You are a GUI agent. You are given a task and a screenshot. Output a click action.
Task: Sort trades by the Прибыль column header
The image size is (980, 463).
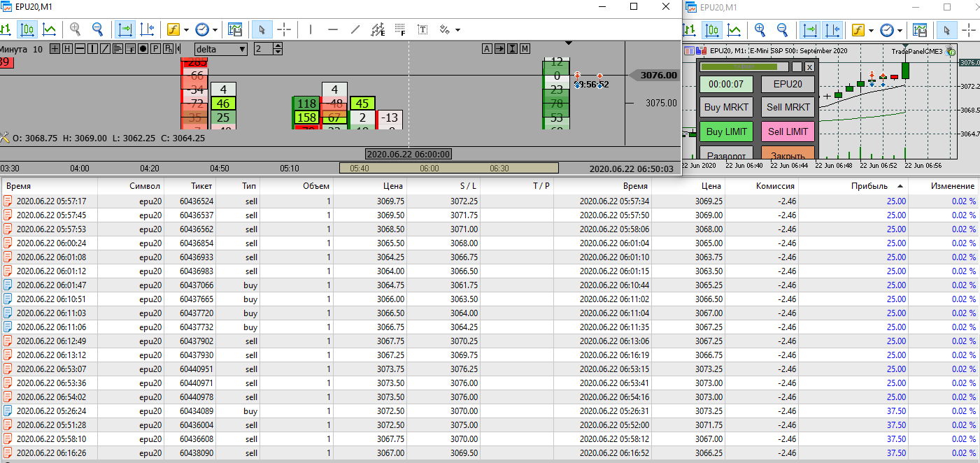853,186
